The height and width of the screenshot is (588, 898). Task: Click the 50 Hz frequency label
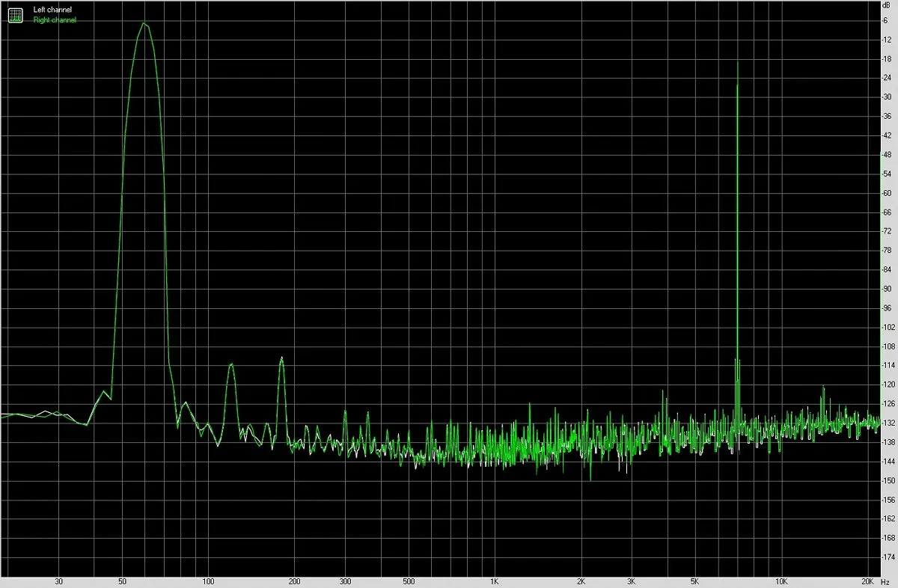pos(122,581)
